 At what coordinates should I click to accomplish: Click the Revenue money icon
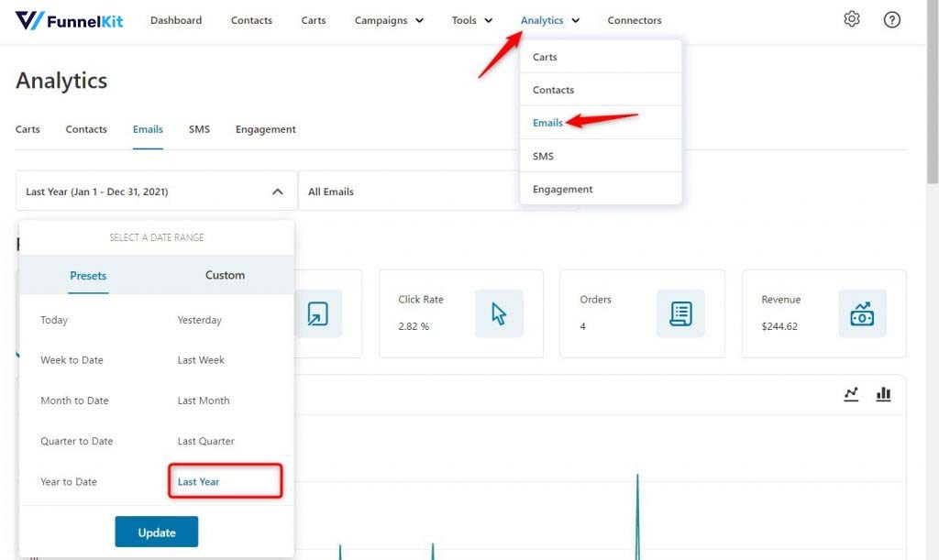(862, 313)
